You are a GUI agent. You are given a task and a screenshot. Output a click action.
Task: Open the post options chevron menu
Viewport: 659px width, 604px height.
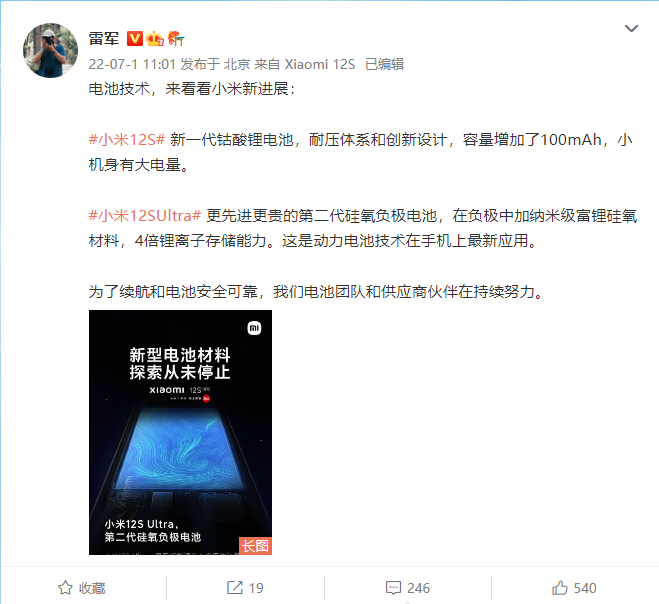coord(631,29)
